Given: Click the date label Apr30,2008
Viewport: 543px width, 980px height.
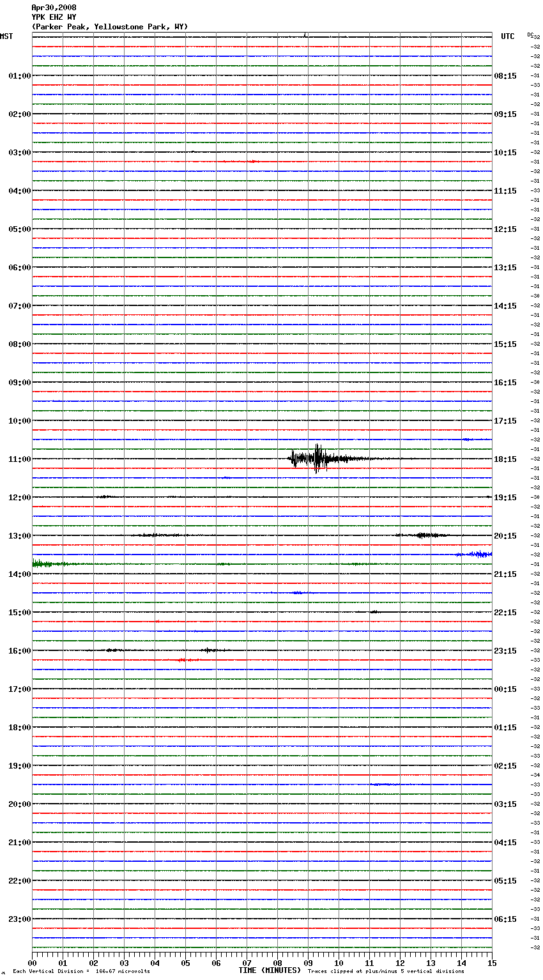Looking at the screenshot, I should [54, 8].
